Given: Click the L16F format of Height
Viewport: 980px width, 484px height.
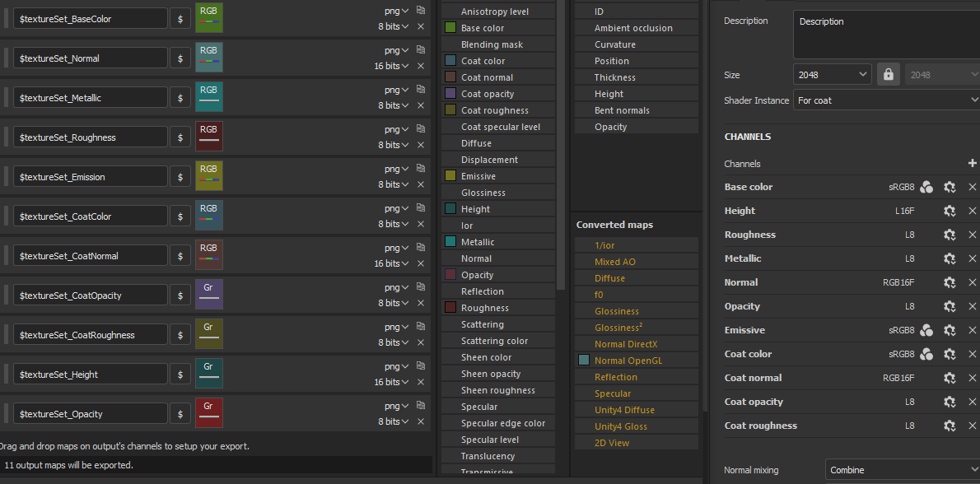Looking at the screenshot, I should [x=904, y=211].
